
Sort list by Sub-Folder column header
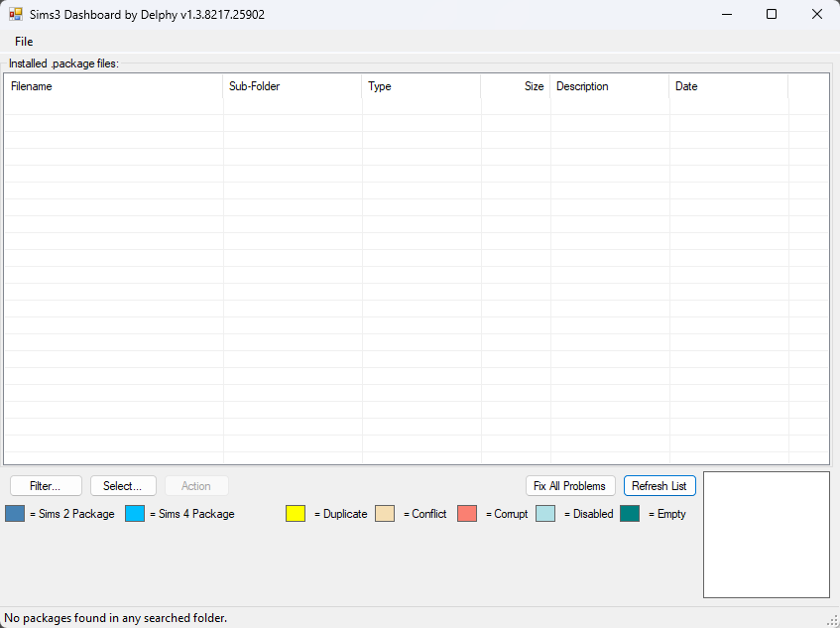click(x=293, y=86)
